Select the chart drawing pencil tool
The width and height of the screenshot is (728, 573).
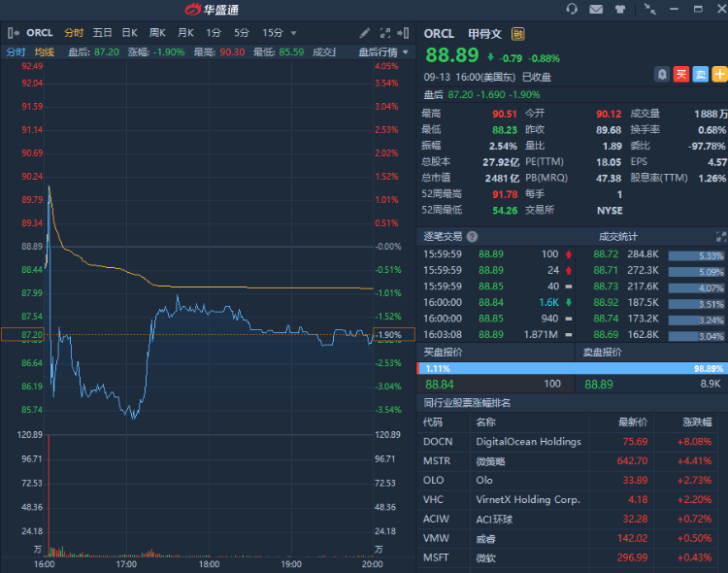364,33
